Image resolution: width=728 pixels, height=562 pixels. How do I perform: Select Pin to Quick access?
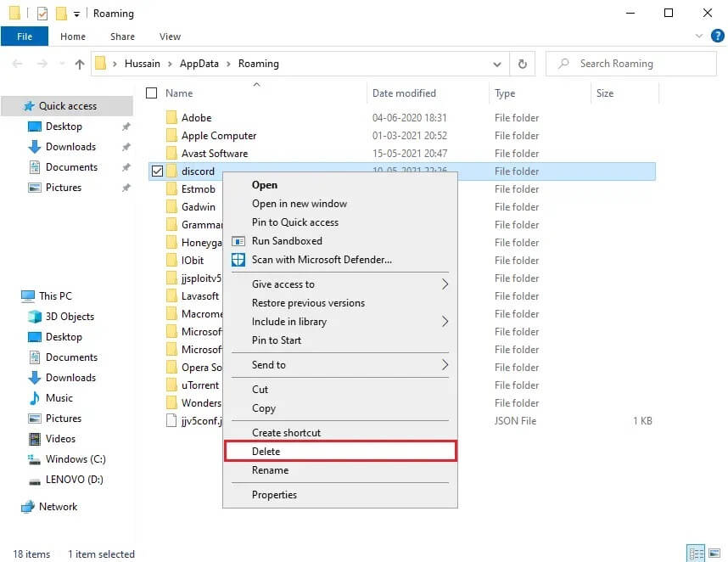[x=340, y=222]
